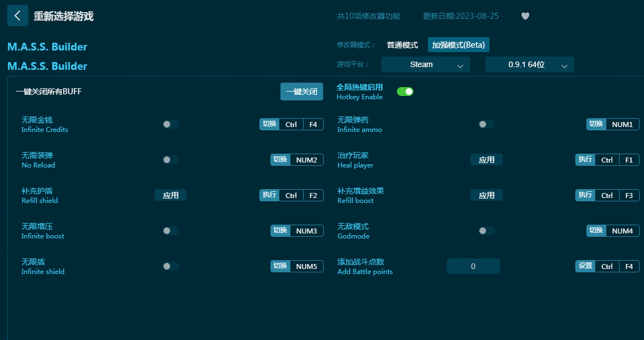Click the F3 key box for Refill boost

tap(629, 195)
